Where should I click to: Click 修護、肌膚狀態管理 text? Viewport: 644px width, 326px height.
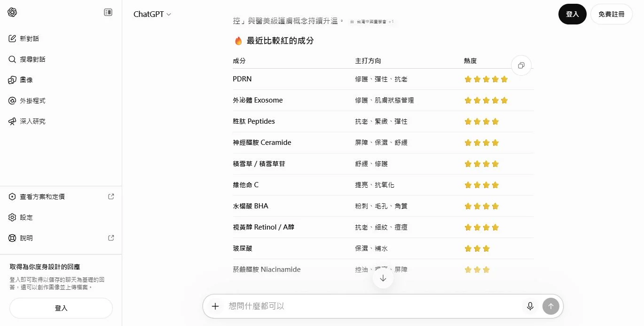click(385, 100)
